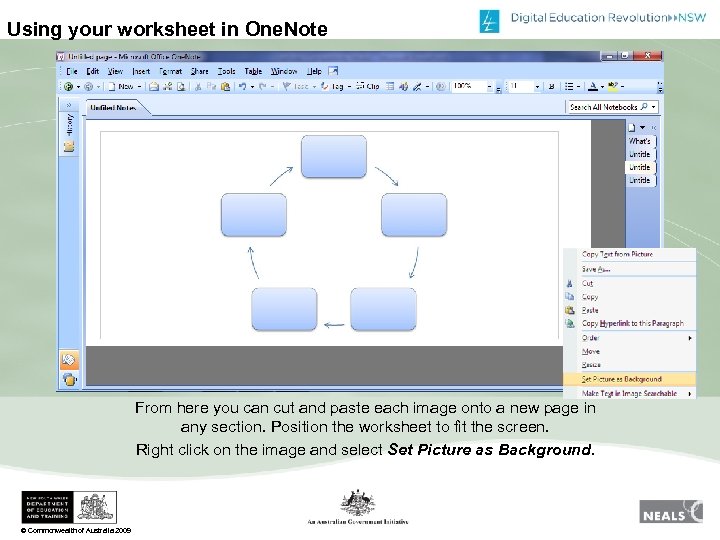Open the Format menu

tap(170, 71)
